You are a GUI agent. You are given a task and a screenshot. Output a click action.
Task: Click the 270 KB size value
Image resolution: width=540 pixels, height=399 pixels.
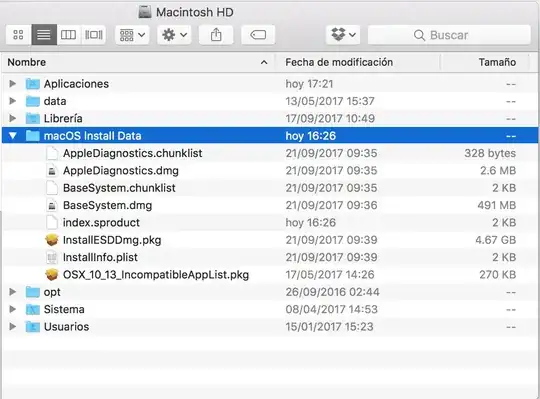click(x=498, y=275)
